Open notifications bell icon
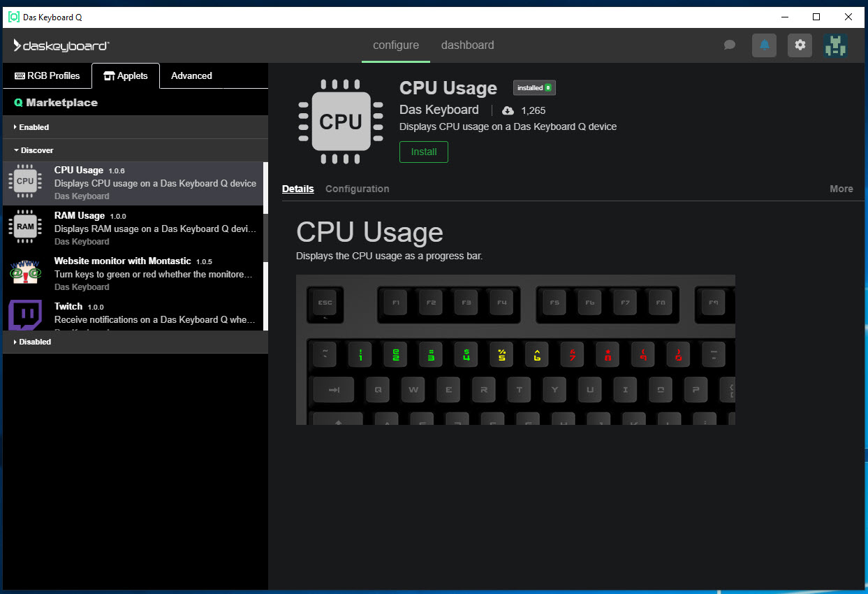Screen dimensions: 868x594 [x=764, y=45]
